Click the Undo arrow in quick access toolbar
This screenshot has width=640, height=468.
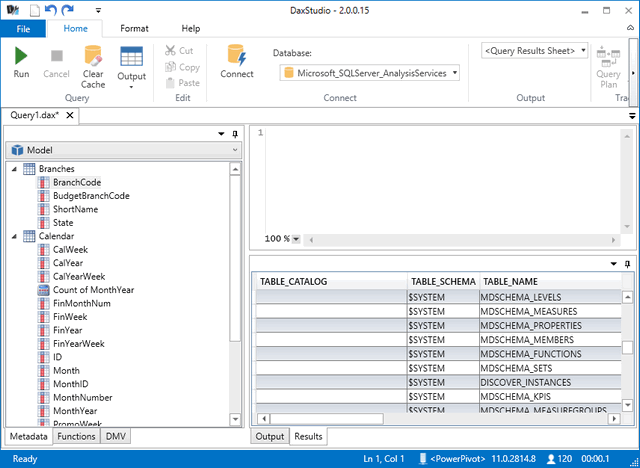[x=51, y=10]
